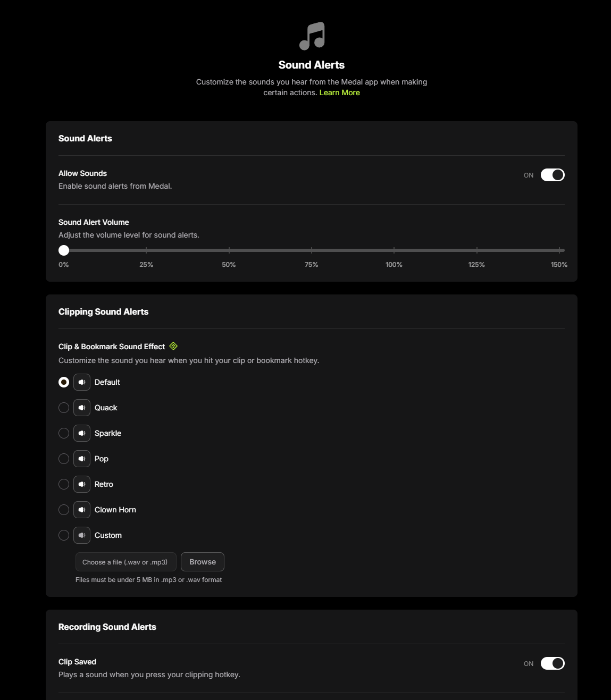Set sound alert volume to 100%
The width and height of the screenshot is (611, 700).
pos(394,250)
